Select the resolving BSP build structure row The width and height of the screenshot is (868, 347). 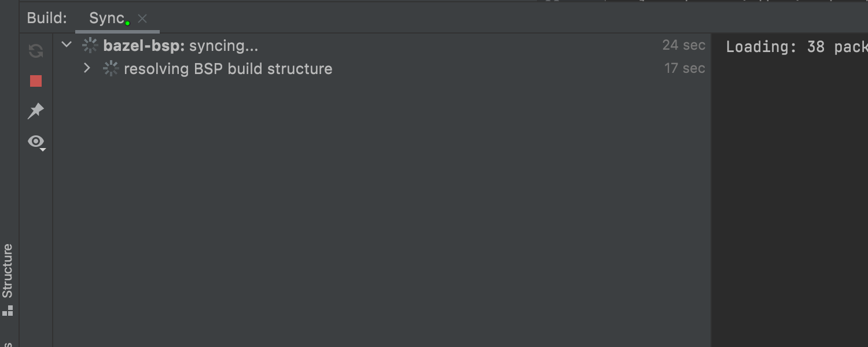(228, 69)
